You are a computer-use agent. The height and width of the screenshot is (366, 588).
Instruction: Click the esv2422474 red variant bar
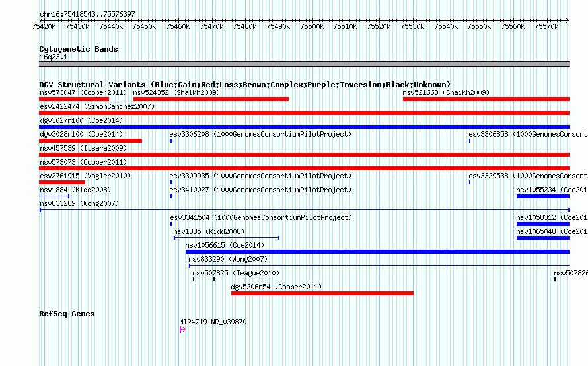[x=304, y=113]
